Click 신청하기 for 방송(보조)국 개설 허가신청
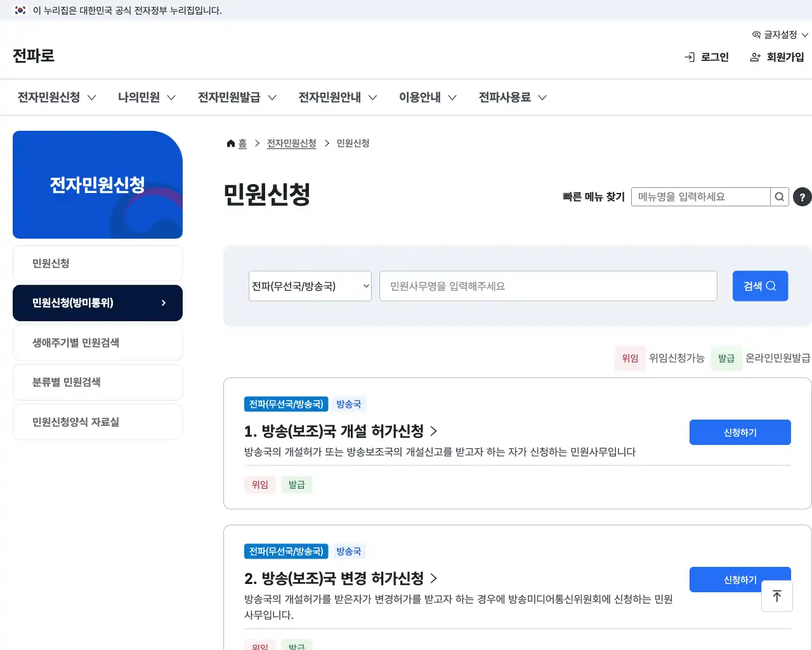Image resolution: width=812 pixels, height=650 pixels. coord(740,432)
